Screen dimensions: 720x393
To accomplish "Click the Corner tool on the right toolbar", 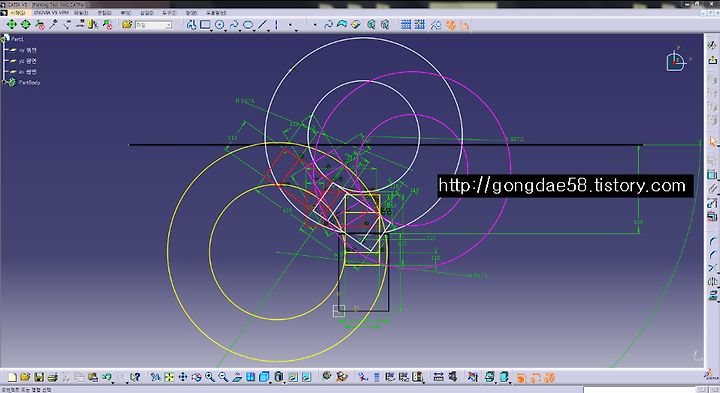I will pos(712,241).
